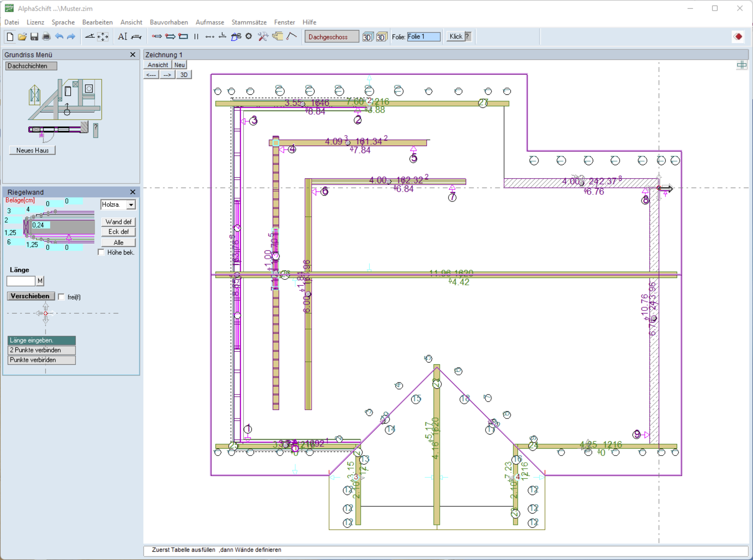This screenshot has width=753, height=560.
Task: Click the Länge input field
Action: tap(21, 281)
